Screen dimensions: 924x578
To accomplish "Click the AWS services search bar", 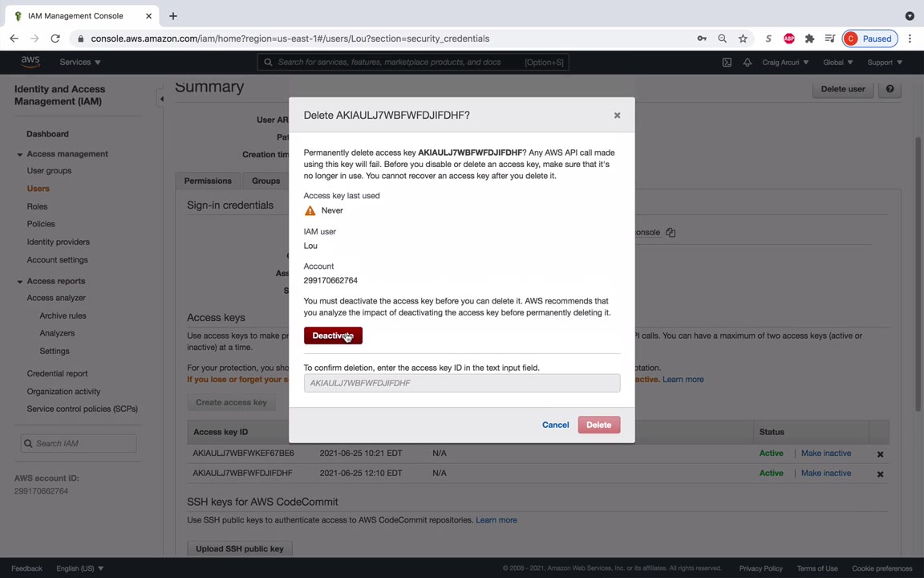I will [x=412, y=62].
